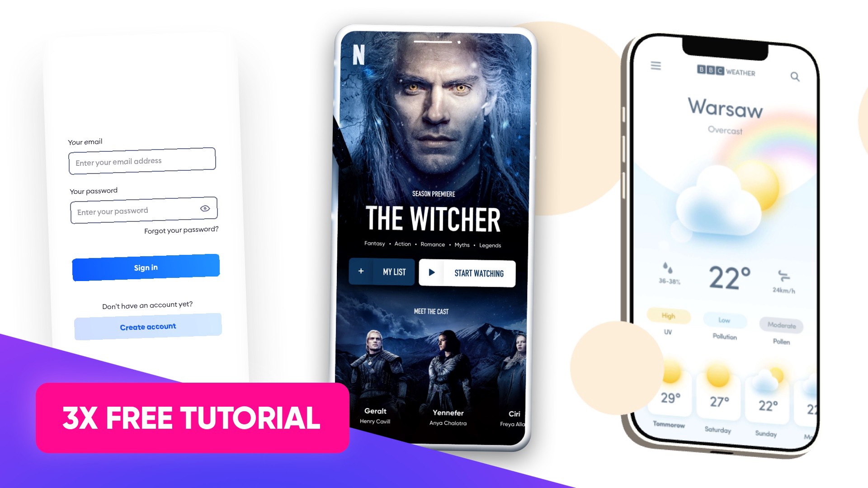This screenshot has width=868, height=488.
Task: Click the password visibility toggle eye icon
Action: tap(204, 209)
